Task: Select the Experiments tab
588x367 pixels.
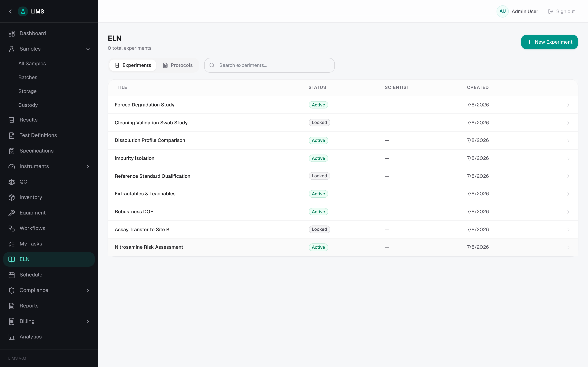Action: pyautogui.click(x=133, y=65)
